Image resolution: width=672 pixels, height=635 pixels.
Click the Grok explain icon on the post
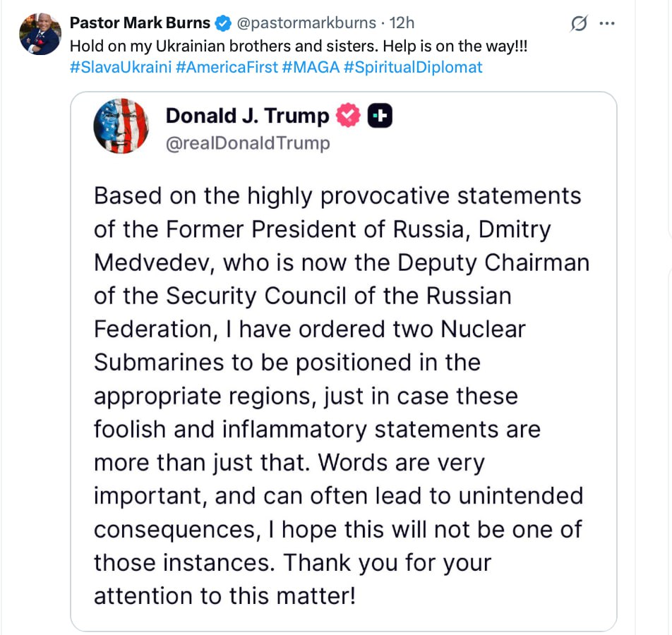[579, 23]
